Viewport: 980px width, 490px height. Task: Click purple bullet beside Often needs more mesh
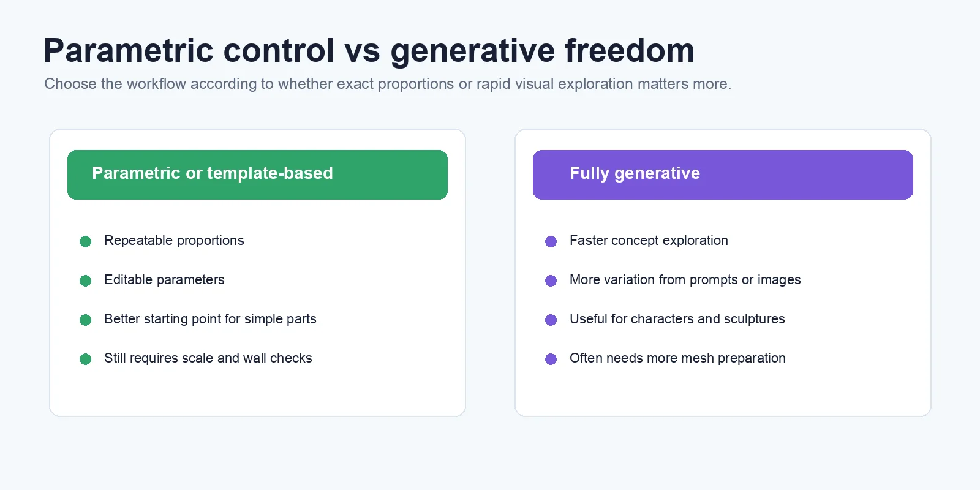[551, 359]
